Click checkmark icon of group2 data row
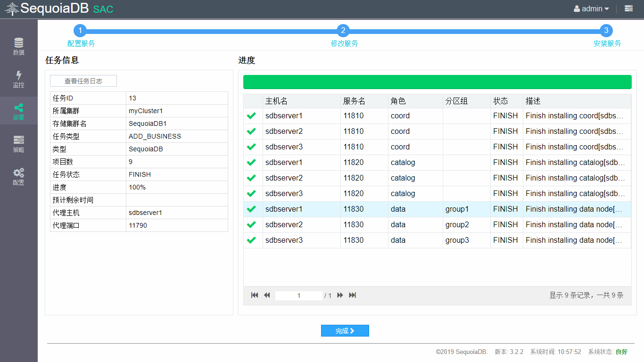 click(x=251, y=224)
